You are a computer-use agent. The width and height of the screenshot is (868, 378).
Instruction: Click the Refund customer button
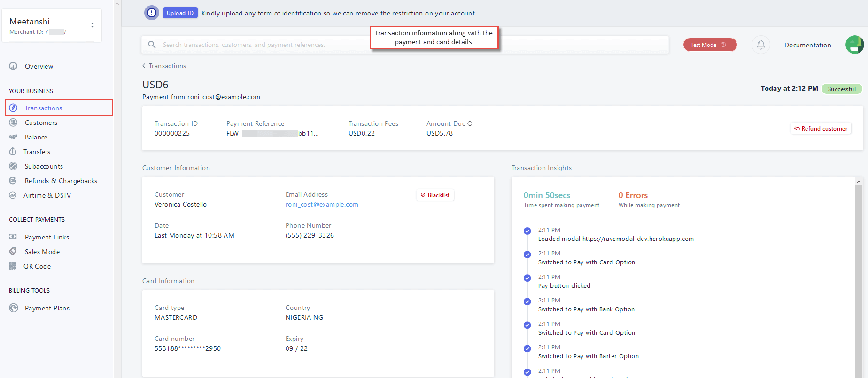coord(821,129)
